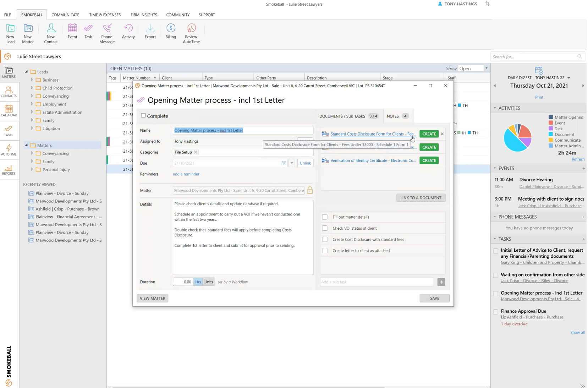Open AutoTime in the left sidebar
The height and width of the screenshot is (388, 588).
pyautogui.click(x=9, y=150)
